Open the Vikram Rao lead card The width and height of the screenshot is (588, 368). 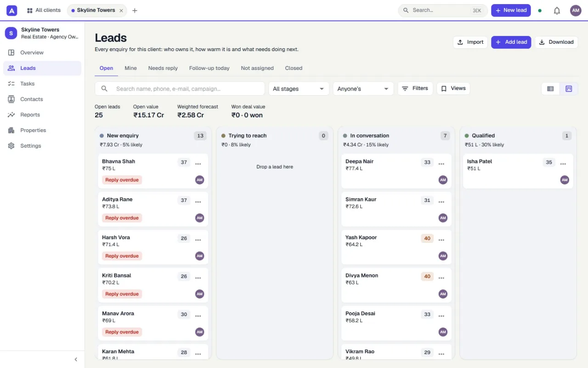pyautogui.click(x=396, y=352)
